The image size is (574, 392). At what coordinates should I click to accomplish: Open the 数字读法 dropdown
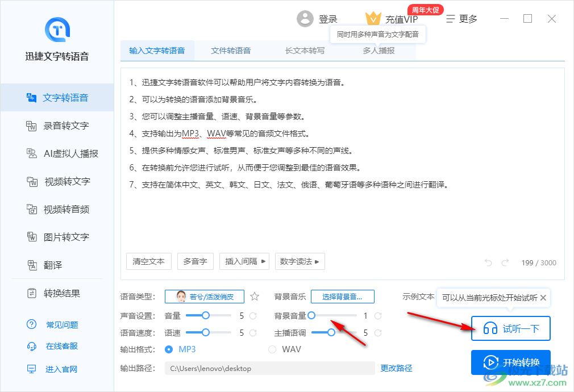300,261
